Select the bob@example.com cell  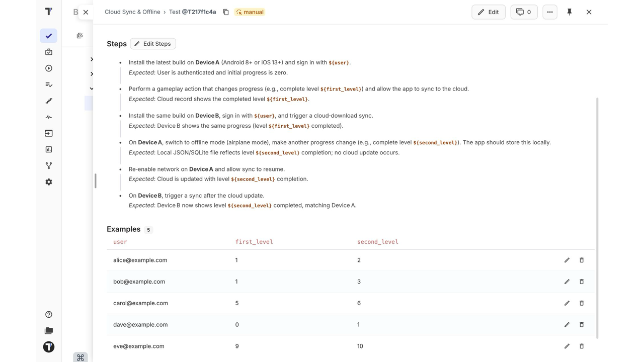[139, 282]
